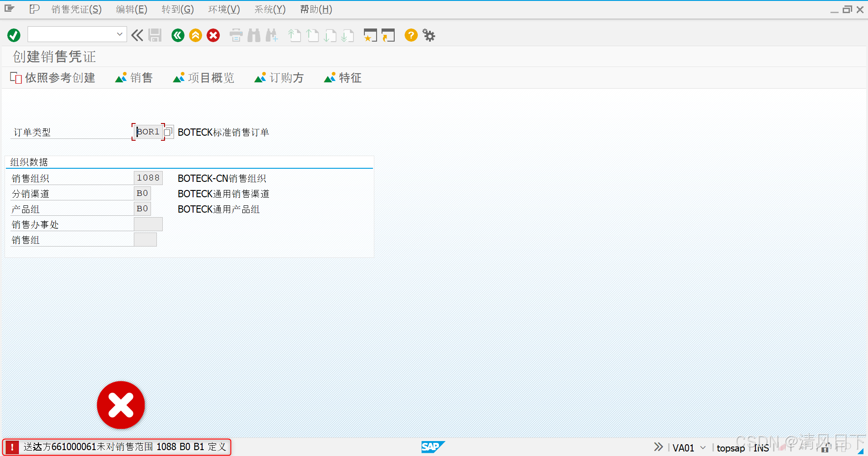Open the 转到(G) menu
The height and width of the screenshot is (456, 868).
[x=178, y=9]
